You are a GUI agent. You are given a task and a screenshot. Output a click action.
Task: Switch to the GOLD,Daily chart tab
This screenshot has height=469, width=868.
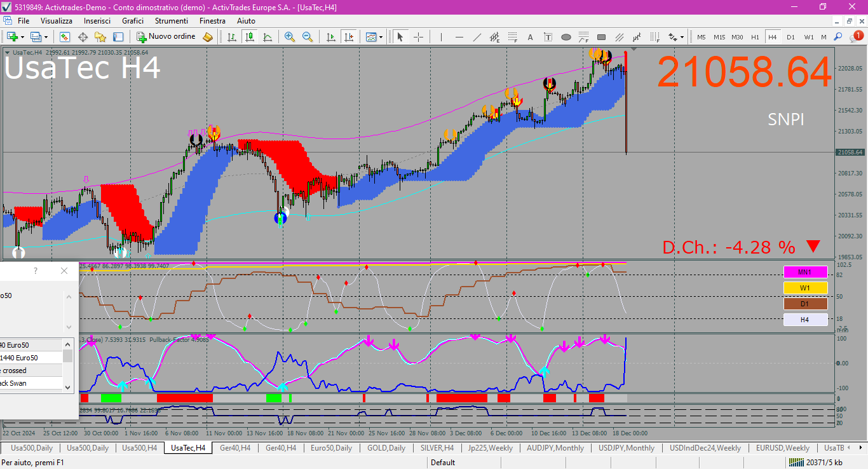click(386, 448)
